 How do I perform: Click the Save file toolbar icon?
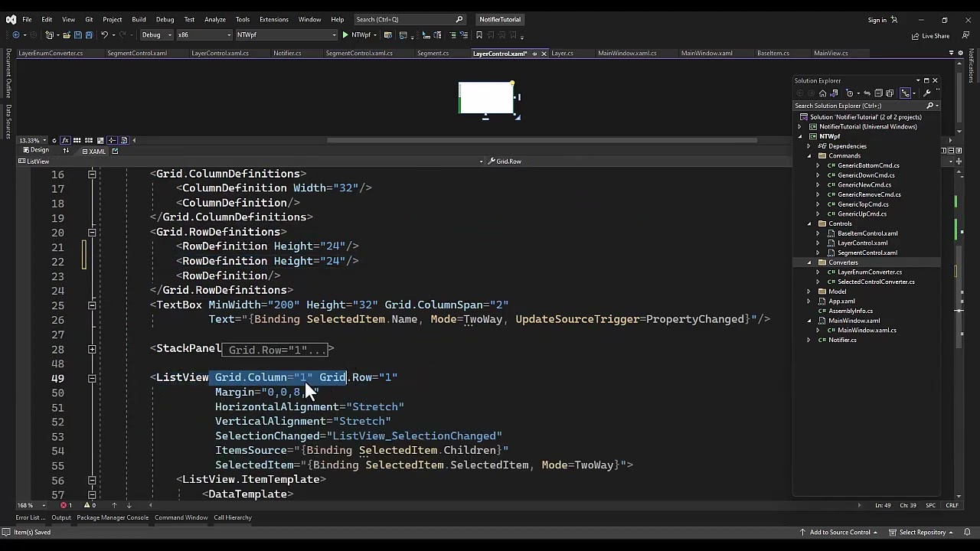pyautogui.click(x=78, y=34)
